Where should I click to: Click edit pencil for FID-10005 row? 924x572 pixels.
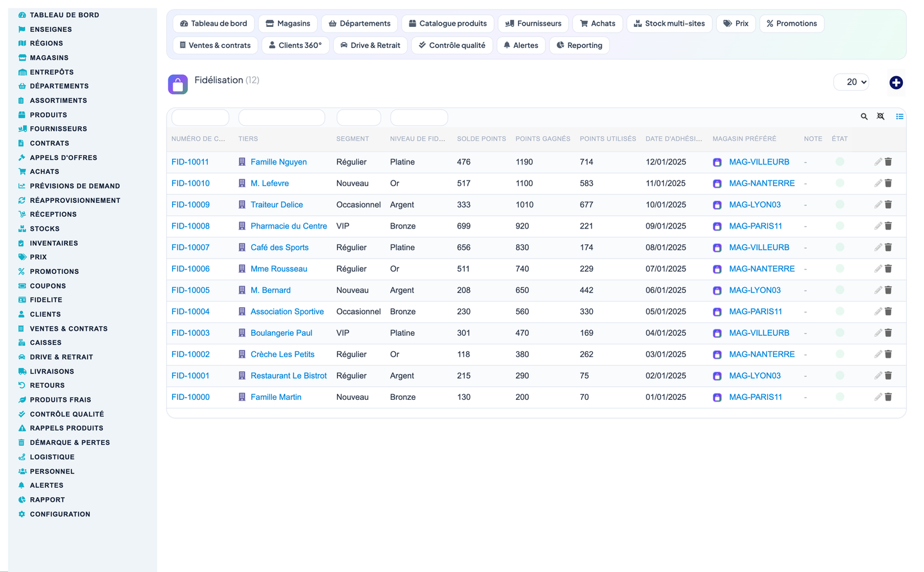[878, 290]
